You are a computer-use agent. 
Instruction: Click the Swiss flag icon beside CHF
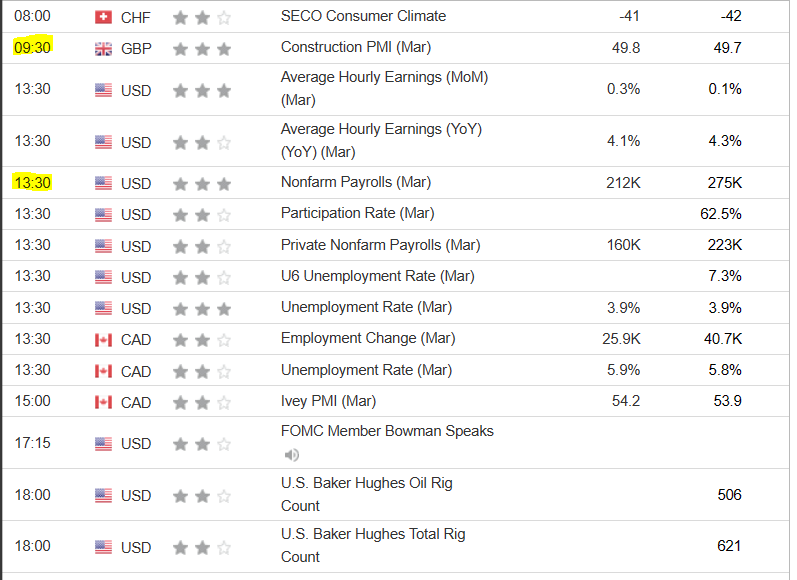(x=103, y=17)
